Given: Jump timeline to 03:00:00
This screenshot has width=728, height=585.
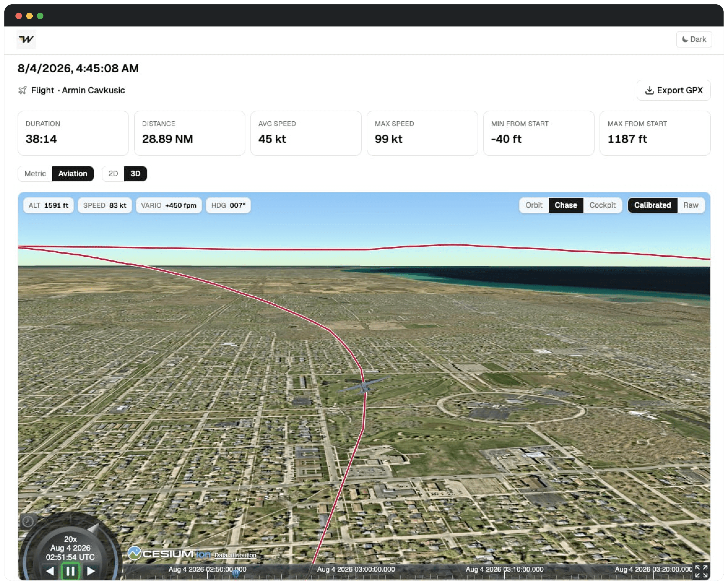Looking at the screenshot, I should 355,569.
